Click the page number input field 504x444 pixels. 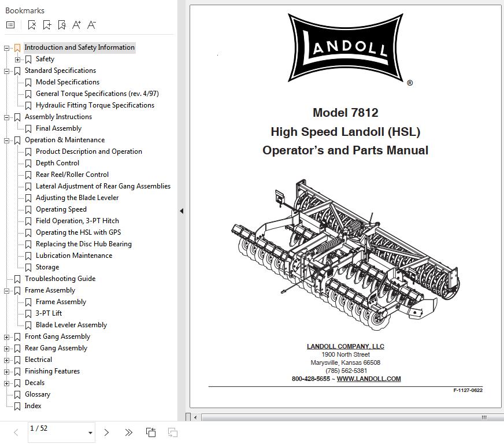[x=55, y=429]
